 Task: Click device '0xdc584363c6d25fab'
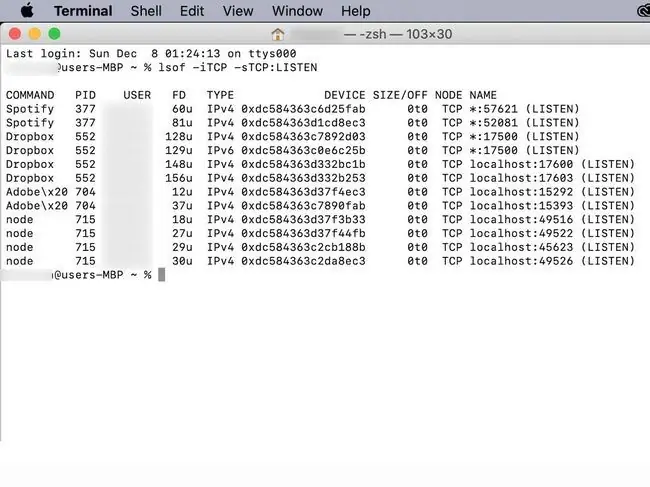303,109
